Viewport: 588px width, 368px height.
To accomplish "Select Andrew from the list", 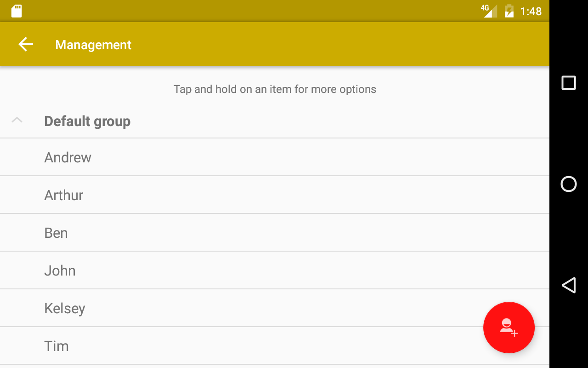I will [68, 157].
